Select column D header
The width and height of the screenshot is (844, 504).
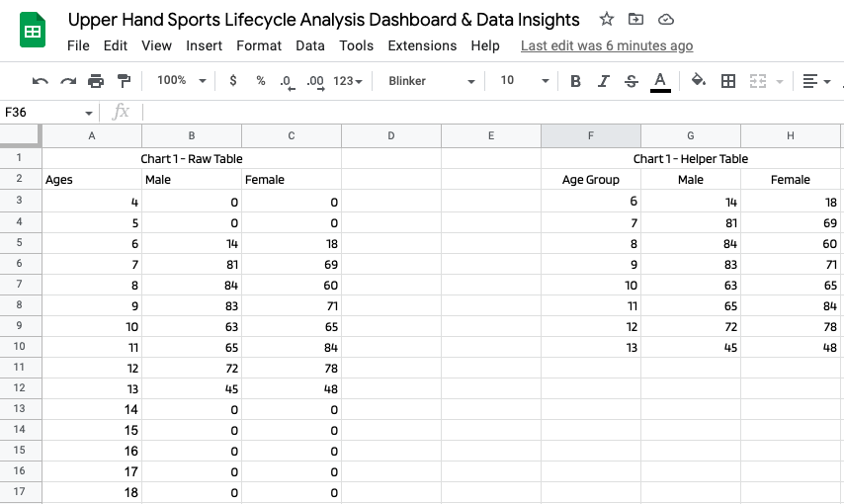pos(391,135)
